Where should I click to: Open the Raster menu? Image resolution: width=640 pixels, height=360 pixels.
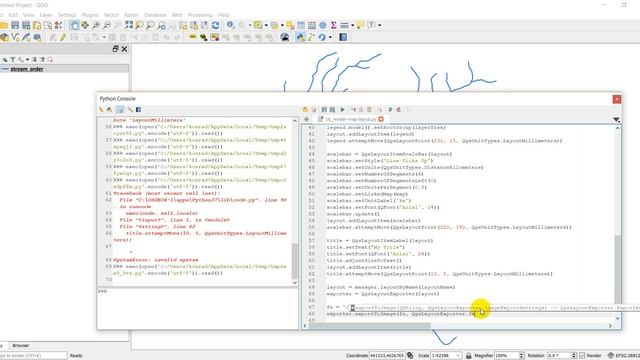(131, 15)
